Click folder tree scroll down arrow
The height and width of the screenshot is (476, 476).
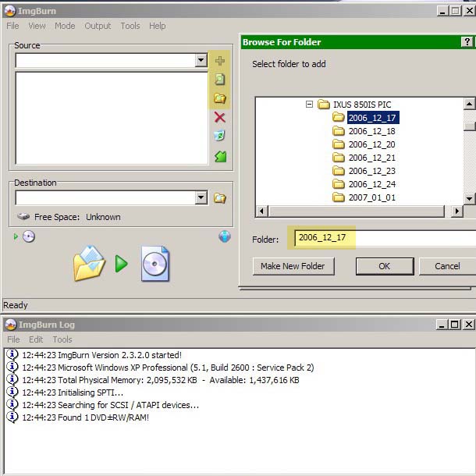click(469, 199)
